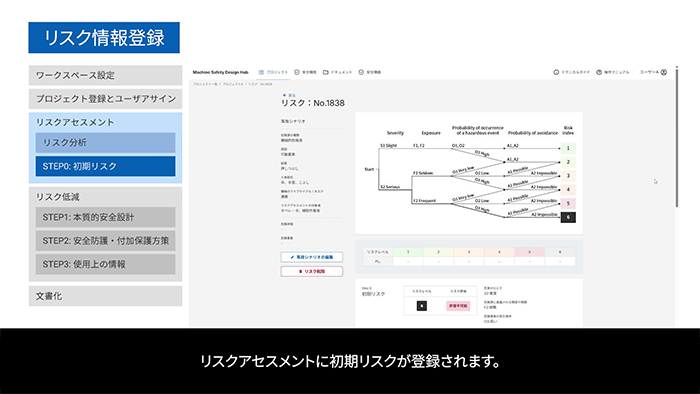Click the Machine Safety Design Hub logo
The height and width of the screenshot is (394, 700).
coord(220,72)
